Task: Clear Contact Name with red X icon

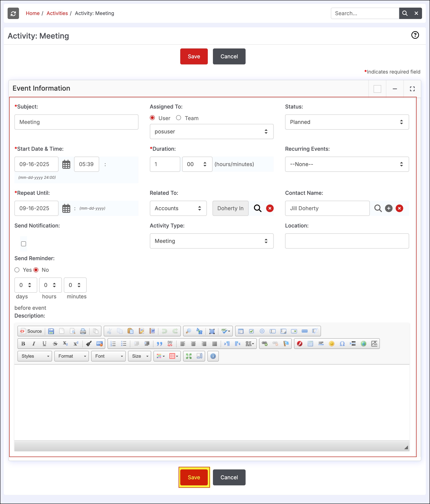Action: pos(399,208)
